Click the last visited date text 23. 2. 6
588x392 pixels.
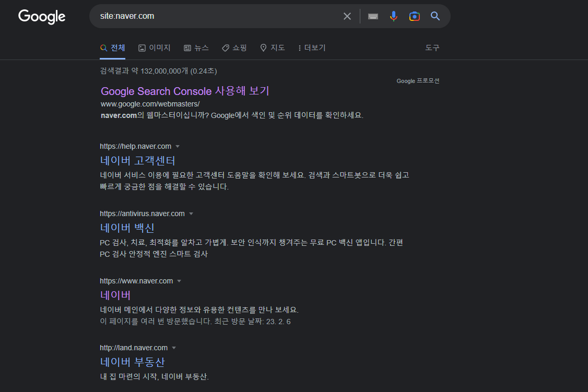pyautogui.click(x=278, y=322)
